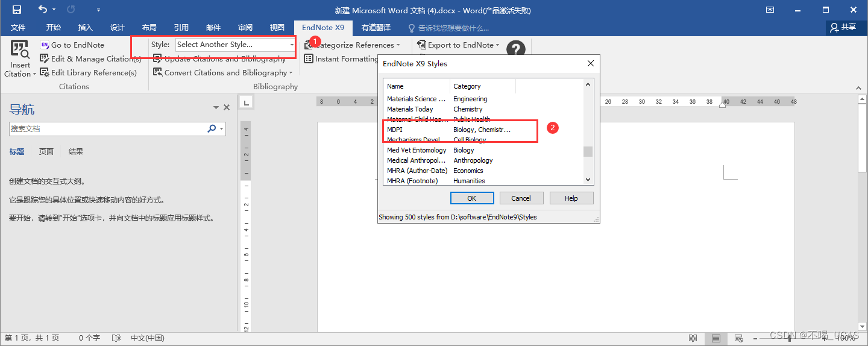Click the Redo icon in quick access toolbar

pyautogui.click(x=71, y=10)
